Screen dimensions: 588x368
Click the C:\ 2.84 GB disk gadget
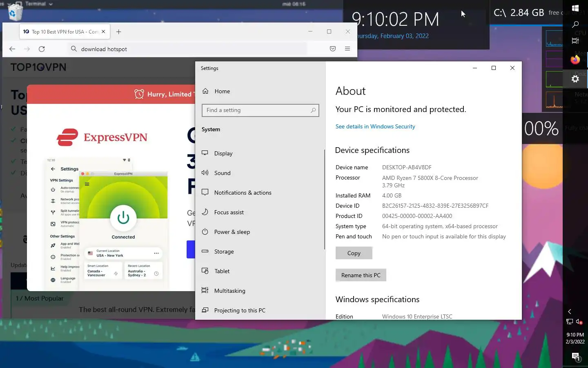(x=527, y=13)
